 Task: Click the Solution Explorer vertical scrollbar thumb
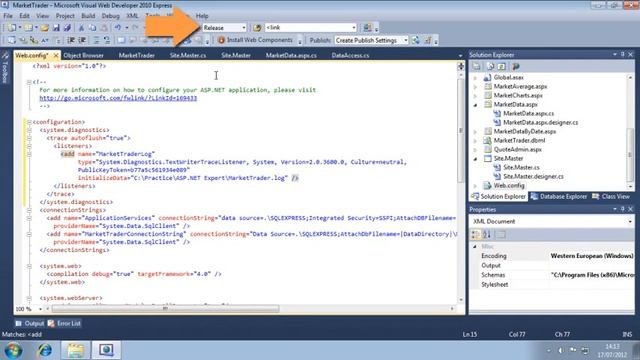(630, 154)
